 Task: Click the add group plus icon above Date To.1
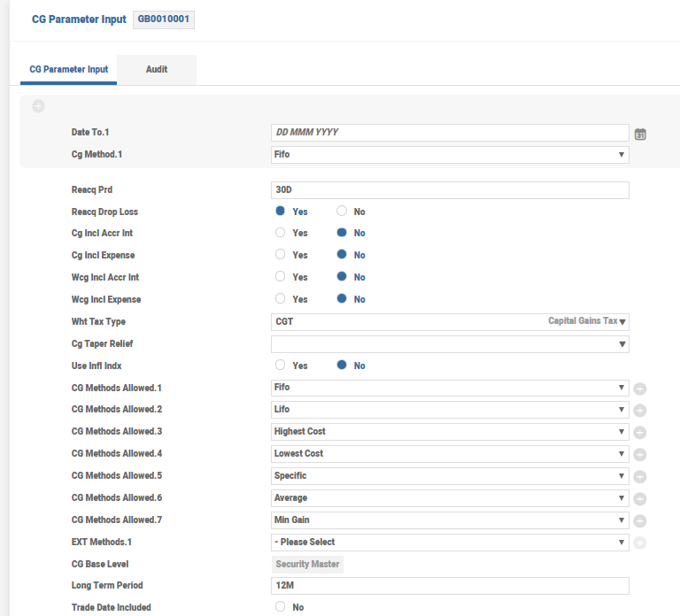click(x=38, y=107)
